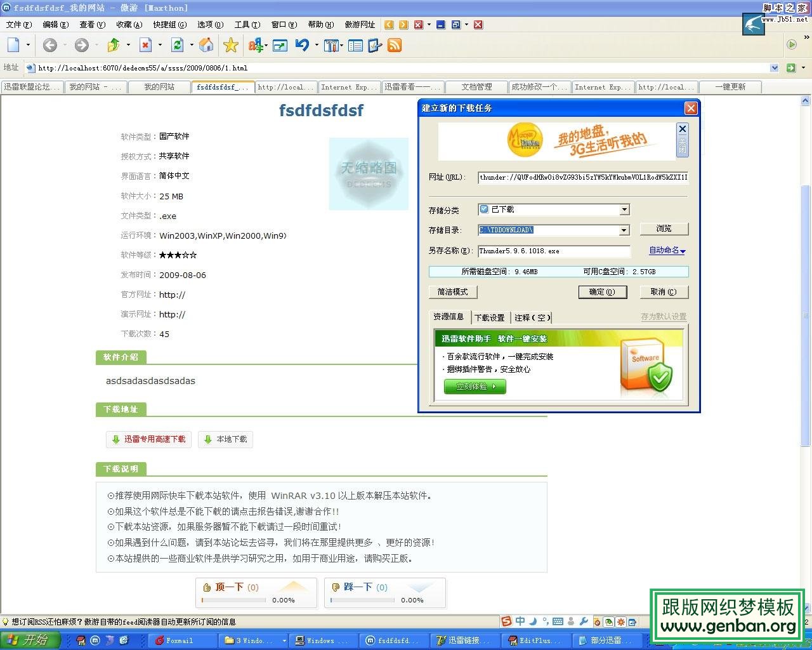Screen dimensions: 812x650
Task: Click the Favorites star icon
Action: (230, 45)
